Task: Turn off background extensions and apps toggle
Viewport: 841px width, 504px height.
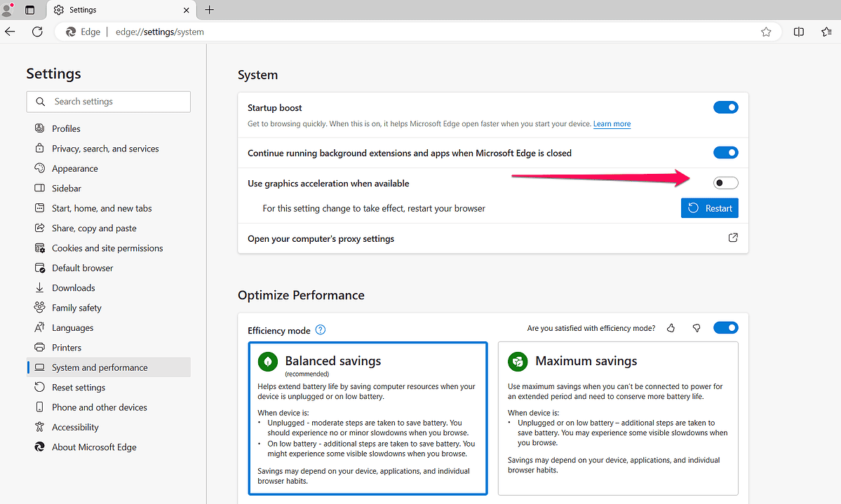Action: (725, 152)
